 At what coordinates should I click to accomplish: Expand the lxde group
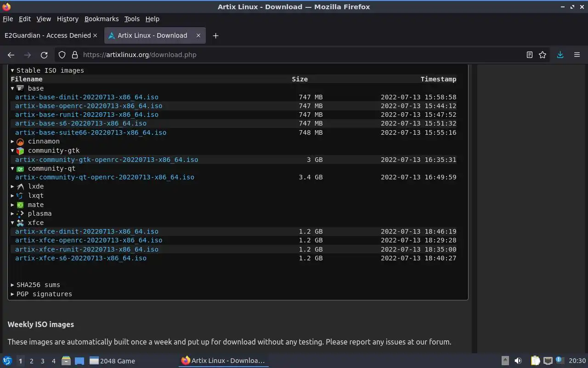coord(12,187)
